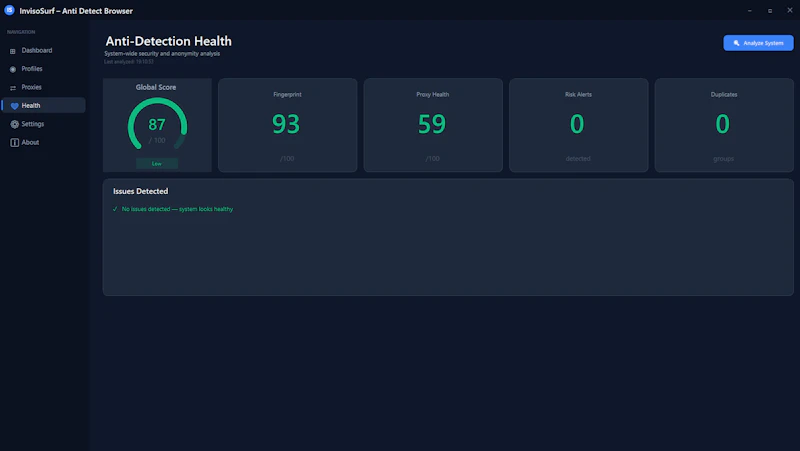Click the Dashboard grid icon in the sidebar
Screen dimensions: 800x451
coord(13,51)
